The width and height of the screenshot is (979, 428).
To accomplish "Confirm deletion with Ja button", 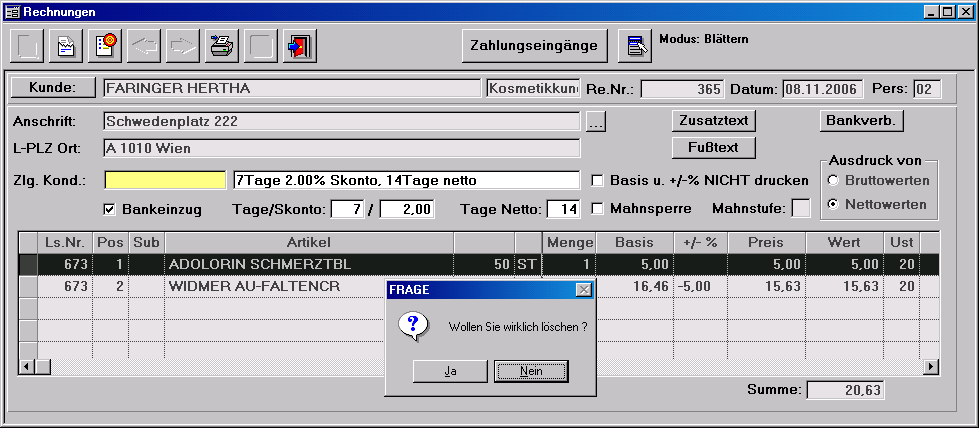I will 450,371.
